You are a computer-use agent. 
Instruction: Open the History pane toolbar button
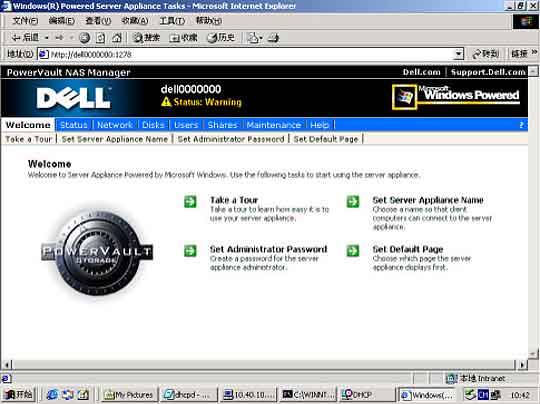221,38
